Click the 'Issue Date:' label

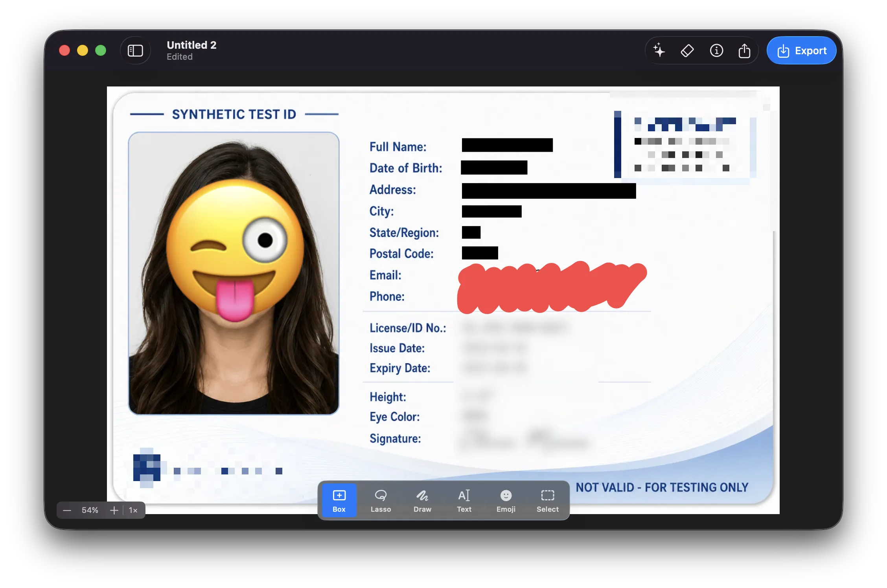pos(397,348)
